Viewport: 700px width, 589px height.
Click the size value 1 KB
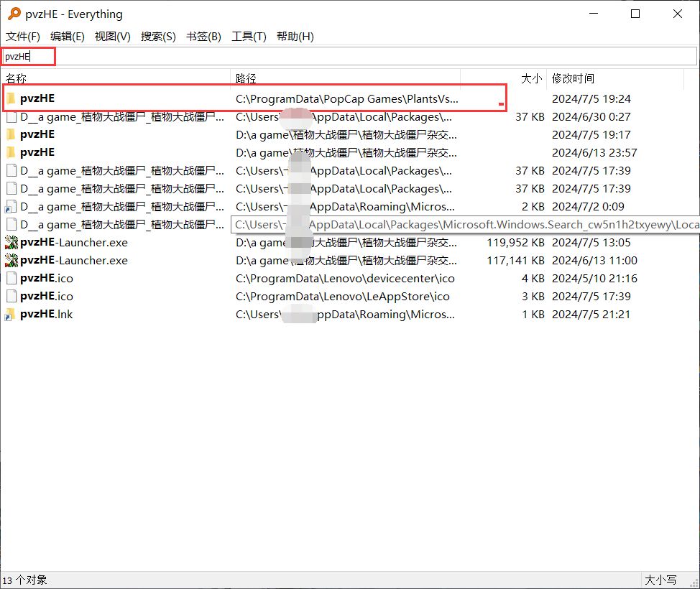pos(533,314)
